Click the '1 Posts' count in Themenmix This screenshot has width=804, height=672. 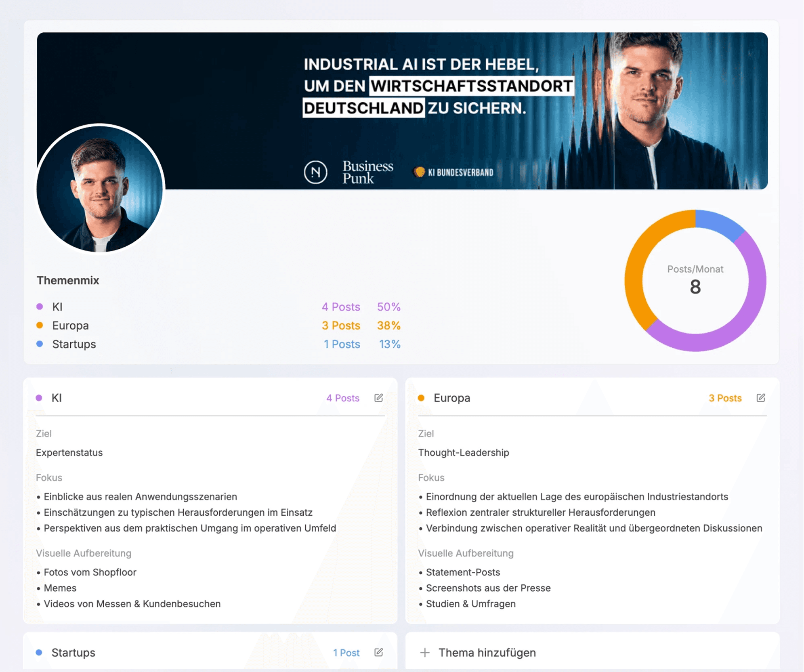point(342,344)
